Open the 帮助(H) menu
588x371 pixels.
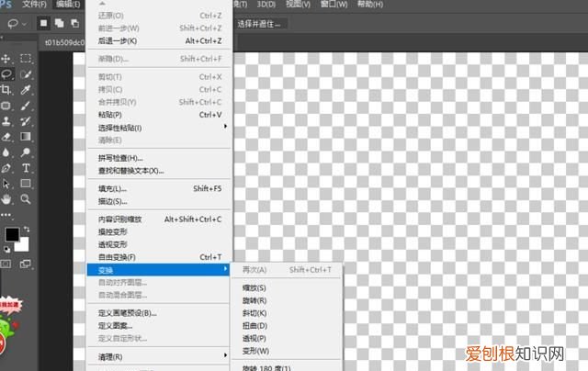(370, 5)
